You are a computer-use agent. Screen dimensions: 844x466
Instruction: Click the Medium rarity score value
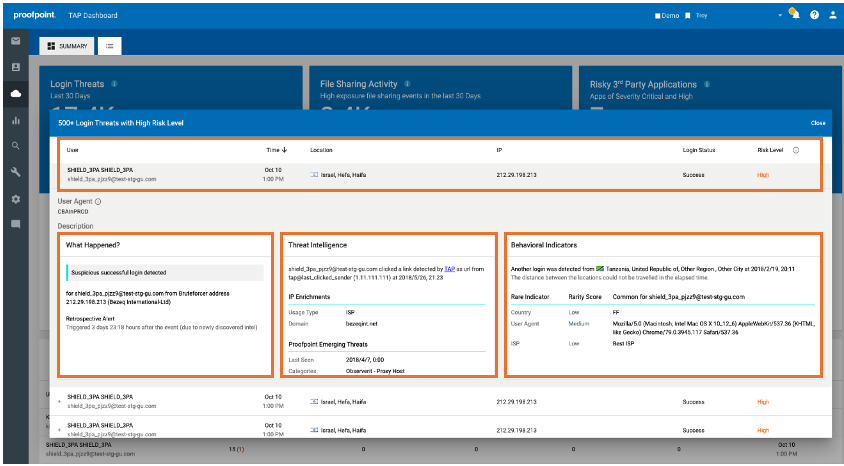point(579,324)
